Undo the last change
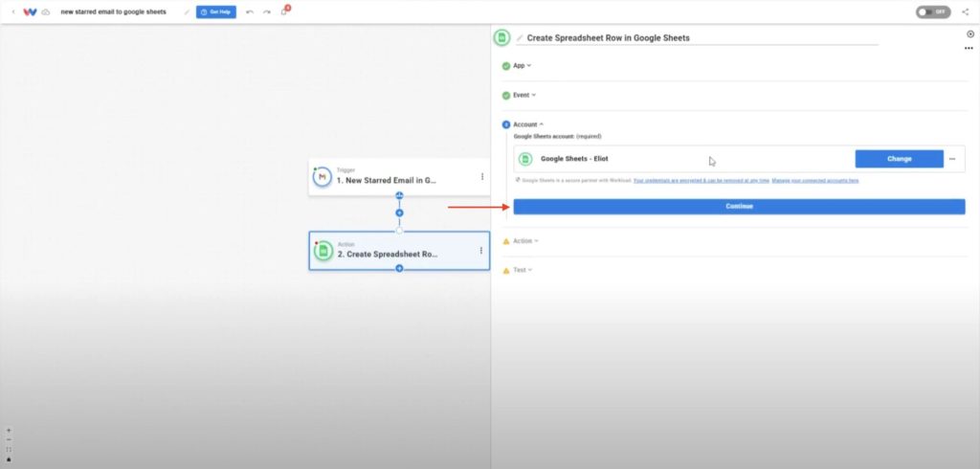 coord(250,11)
